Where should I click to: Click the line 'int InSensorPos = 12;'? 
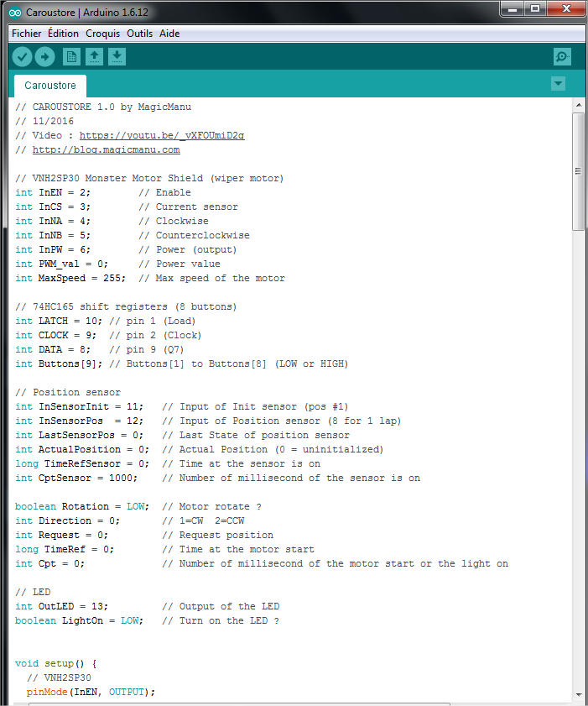point(79,421)
